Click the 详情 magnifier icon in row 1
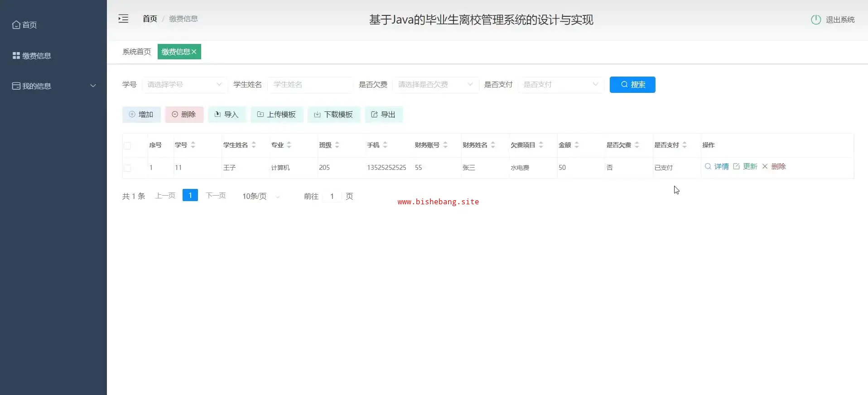868x395 pixels. 708,167
